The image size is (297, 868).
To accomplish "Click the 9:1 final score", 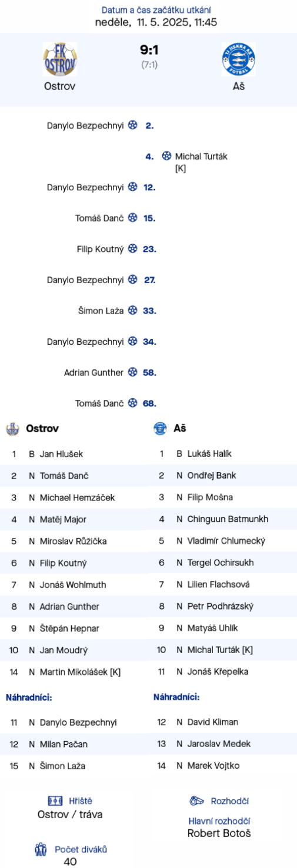I will (x=149, y=51).
